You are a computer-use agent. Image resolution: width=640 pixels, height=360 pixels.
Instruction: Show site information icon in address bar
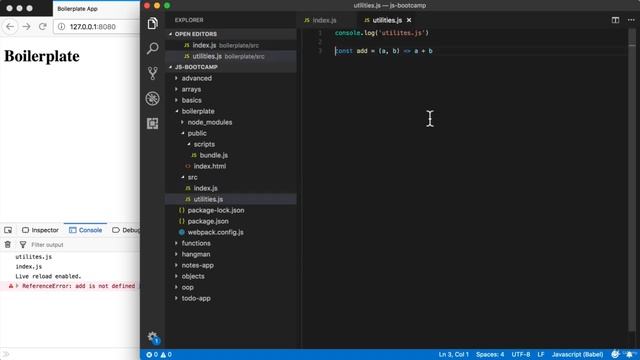click(61, 27)
